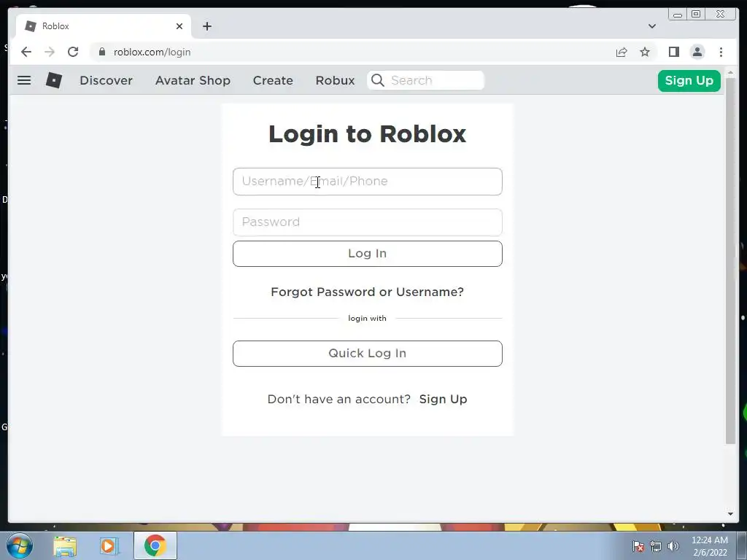Image resolution: width=747 pixels, height=560 pixels.
Task: Open Robux in the navbar
Action: [335, 80]
